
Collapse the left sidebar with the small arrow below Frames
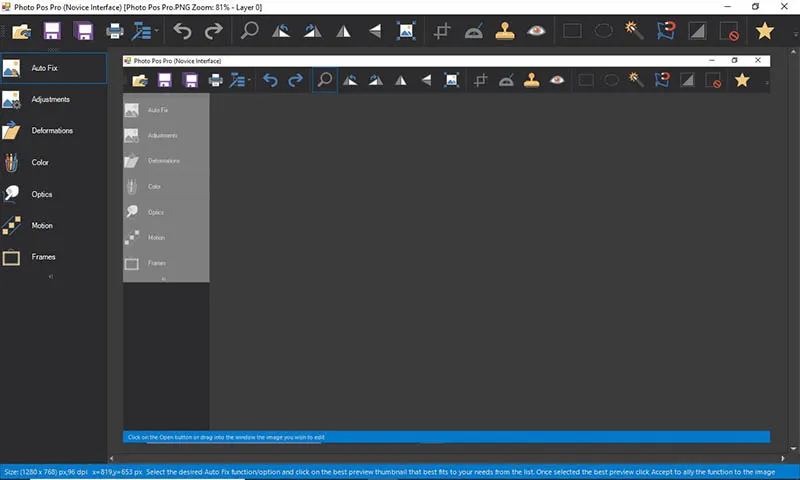tap(51, 276)
